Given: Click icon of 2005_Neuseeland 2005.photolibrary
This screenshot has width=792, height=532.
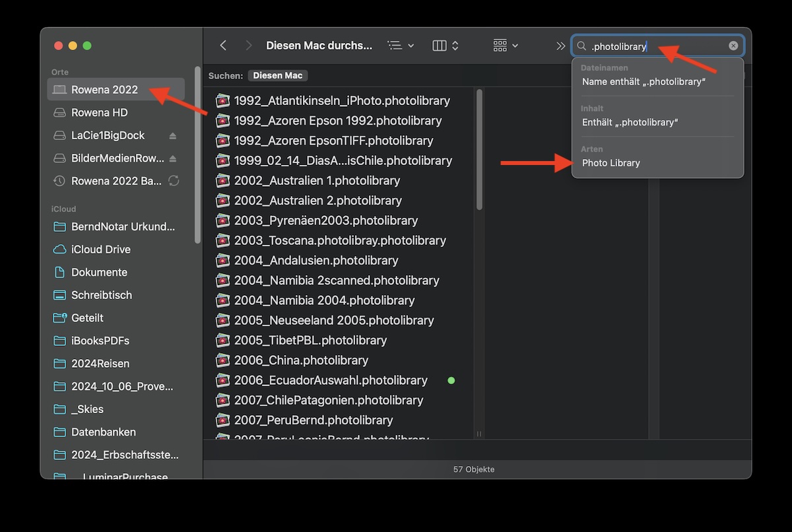Looking at the screenshot, I should point(223,320).
